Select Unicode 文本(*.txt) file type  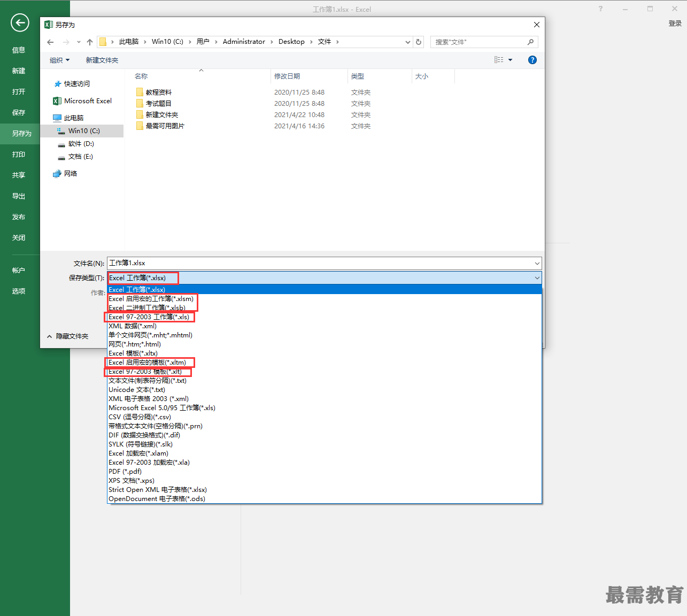click(x=325, y=389)
